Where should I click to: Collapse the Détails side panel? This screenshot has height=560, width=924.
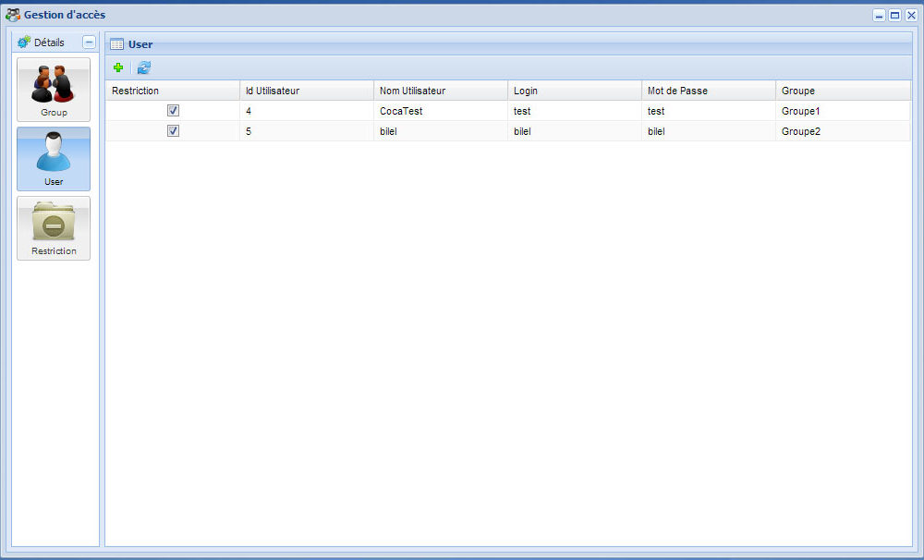pyautogui.click(x=89, y=43)
